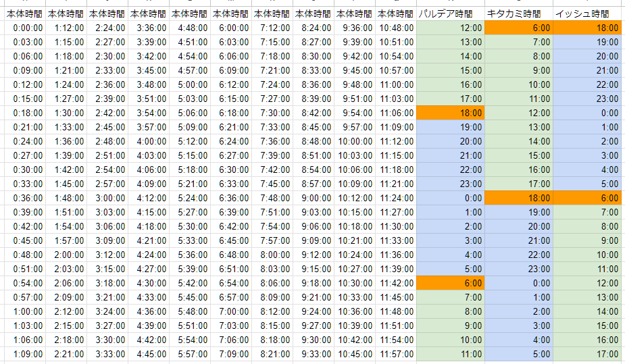Click 7:00 in the パルデア時間 column
Image resolution: width=625 pixels, height=364 pixels.
pos(451,298)
